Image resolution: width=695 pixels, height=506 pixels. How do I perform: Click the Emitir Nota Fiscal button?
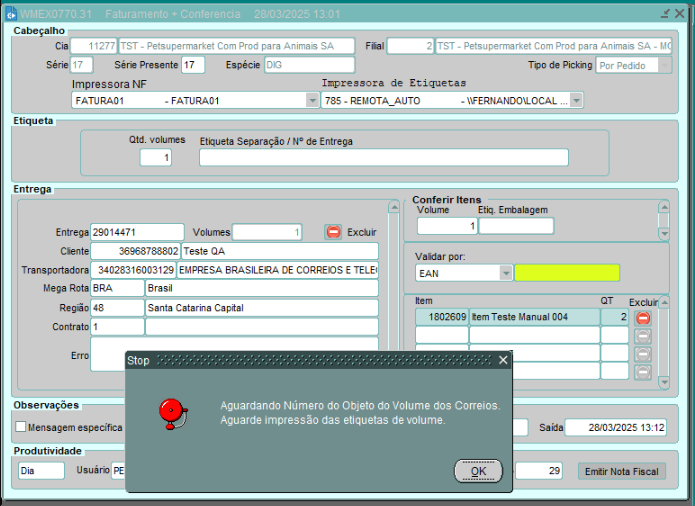pos(621,471)
